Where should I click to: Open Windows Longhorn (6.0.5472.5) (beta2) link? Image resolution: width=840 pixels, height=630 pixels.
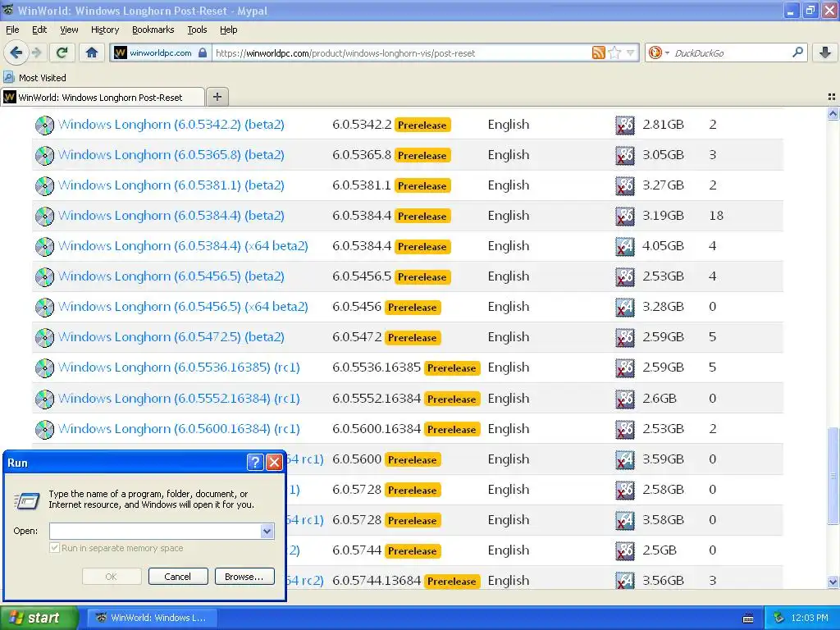coord(171,337)
